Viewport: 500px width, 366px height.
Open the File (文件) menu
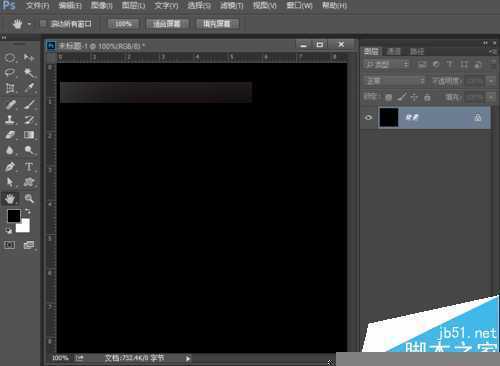click(37, 6)
